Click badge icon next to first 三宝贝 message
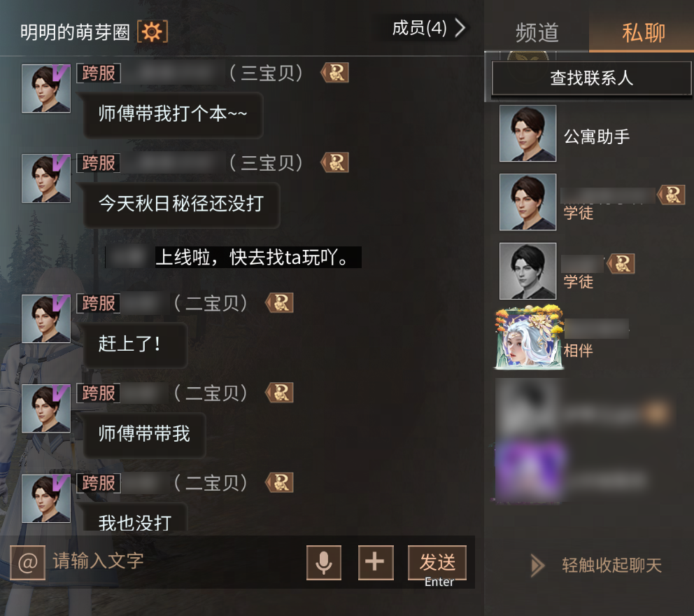The width and height of the screenshot is (694, 616). coord(335,73)
